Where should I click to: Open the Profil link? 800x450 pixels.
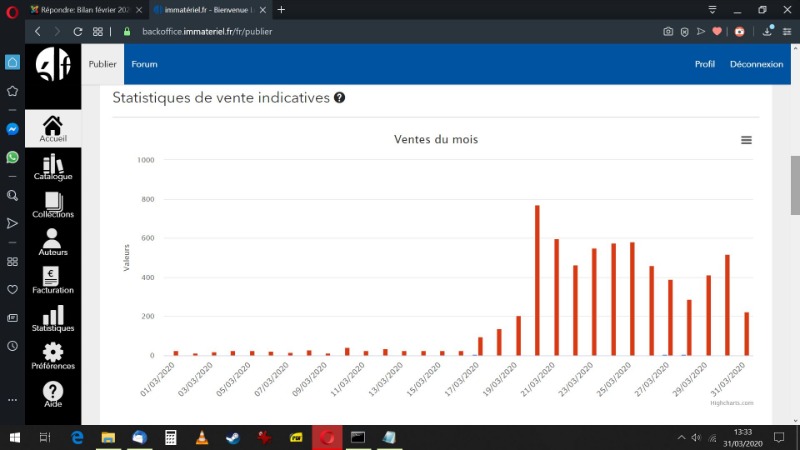pos(705,64)
